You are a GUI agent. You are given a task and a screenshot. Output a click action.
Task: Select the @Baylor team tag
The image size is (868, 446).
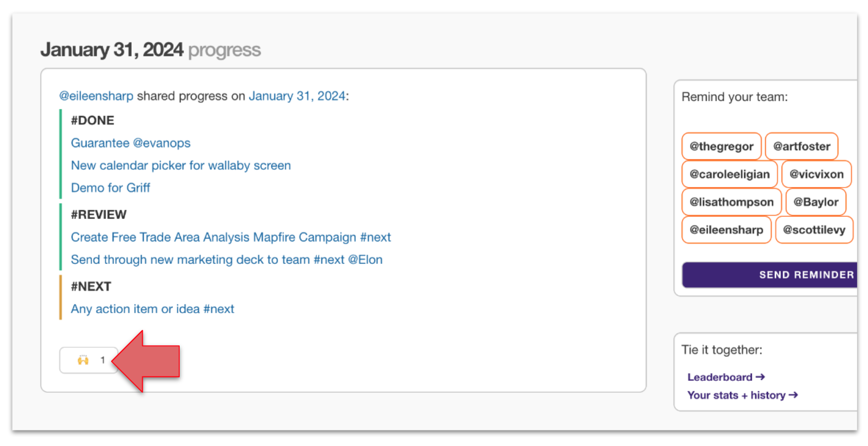[x=816, y=202]
